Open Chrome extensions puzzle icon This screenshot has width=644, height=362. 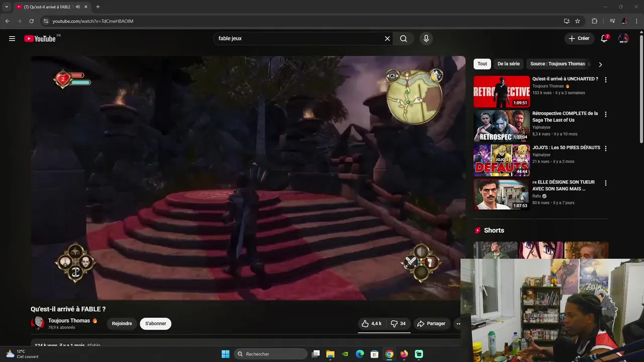click(594, 21)
